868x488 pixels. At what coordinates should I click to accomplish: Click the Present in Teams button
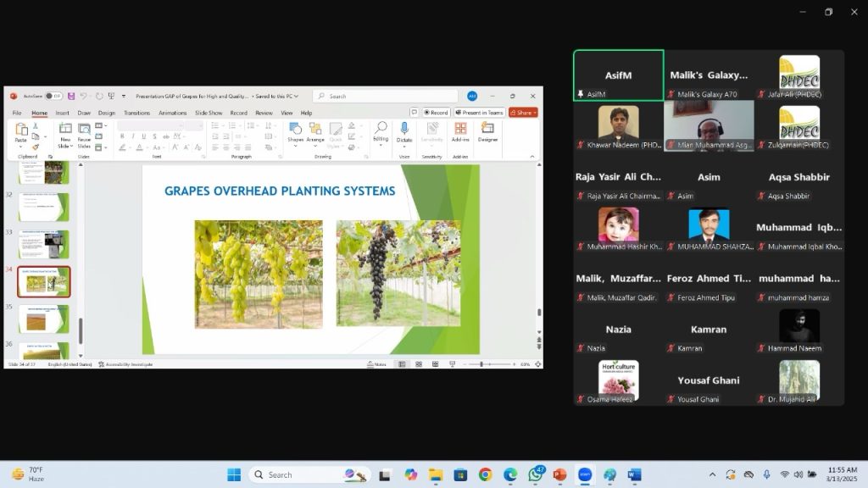(479, 112)
